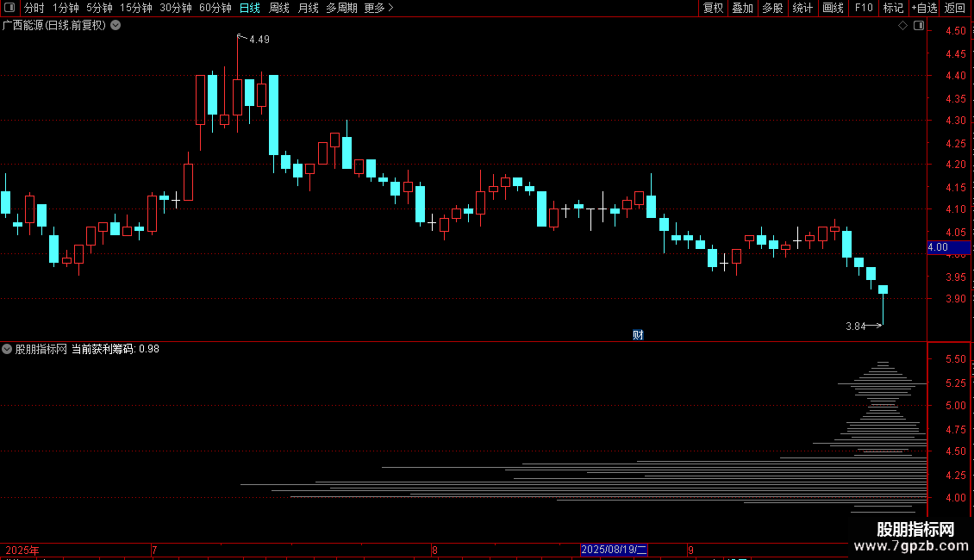
Task: Open 多周期 multi-period view
Action: 341,8
